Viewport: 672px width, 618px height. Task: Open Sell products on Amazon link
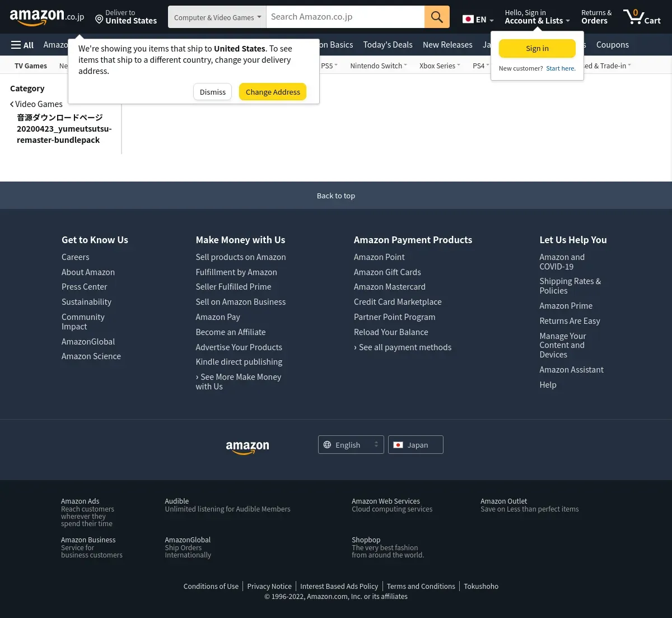[241, 257]
